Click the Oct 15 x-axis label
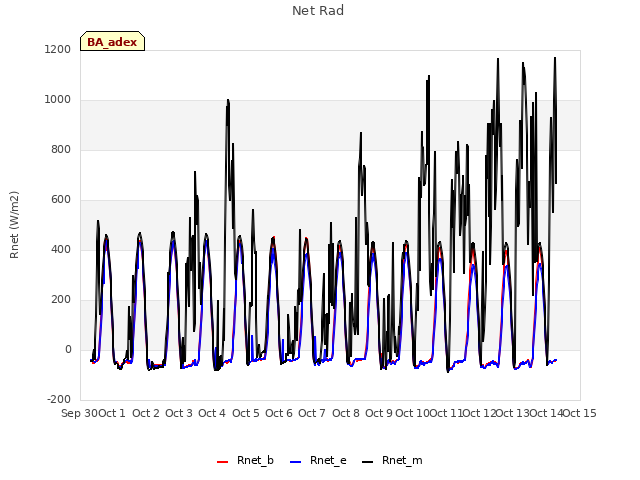 coord(580,413)
